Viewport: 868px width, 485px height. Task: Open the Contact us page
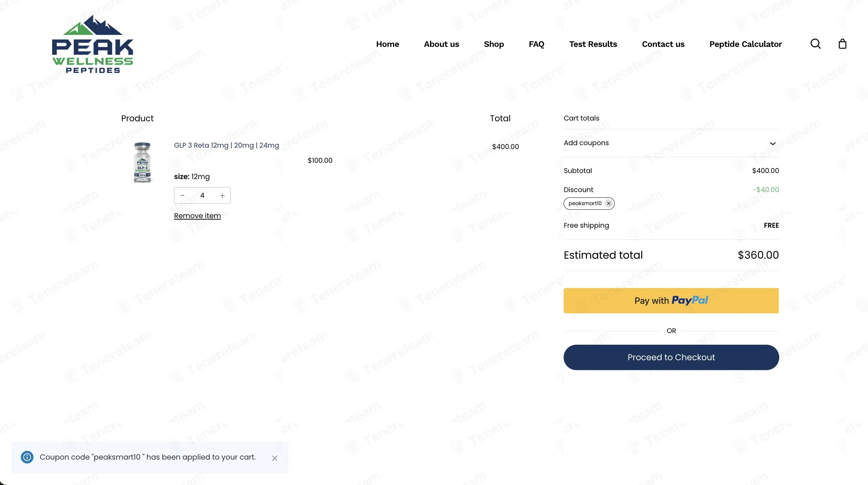point(663,44)
